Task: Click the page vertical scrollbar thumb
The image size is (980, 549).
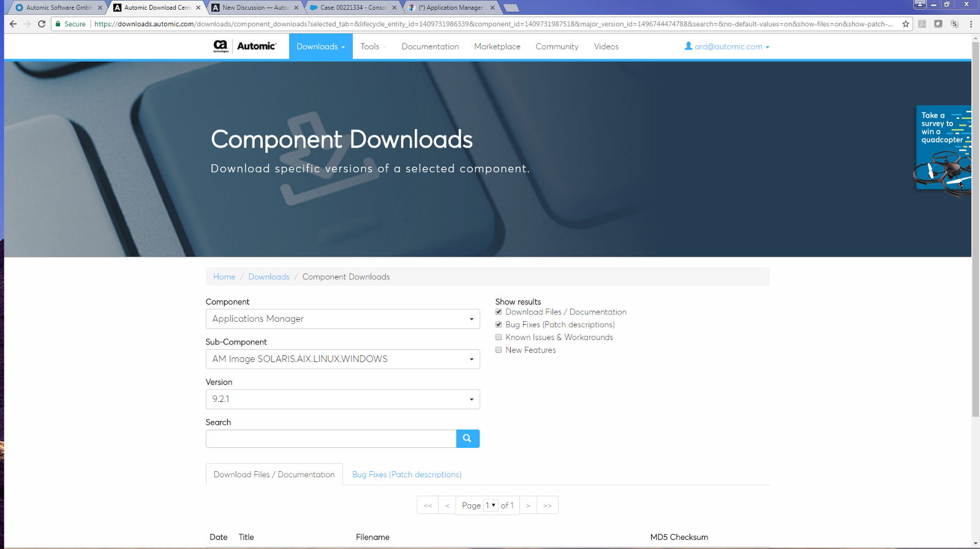Action: pyautogui.click(x=976, y=230)
